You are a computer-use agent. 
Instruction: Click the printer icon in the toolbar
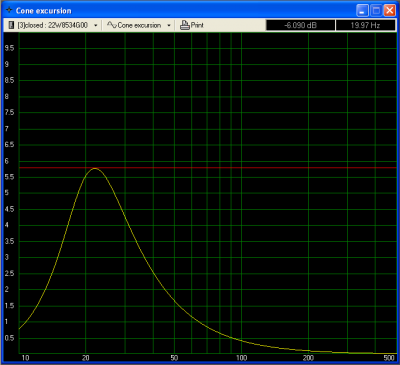coord(184,25)
